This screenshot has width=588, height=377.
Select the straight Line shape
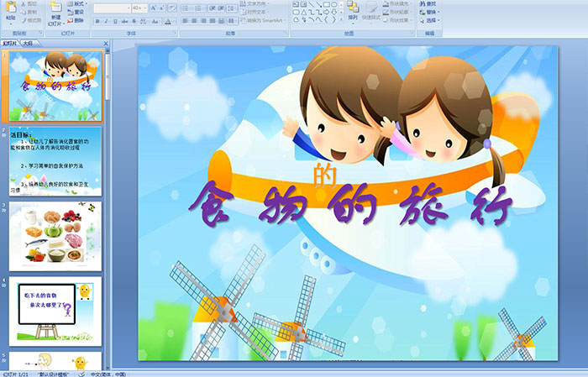click(x=312, y=4)
